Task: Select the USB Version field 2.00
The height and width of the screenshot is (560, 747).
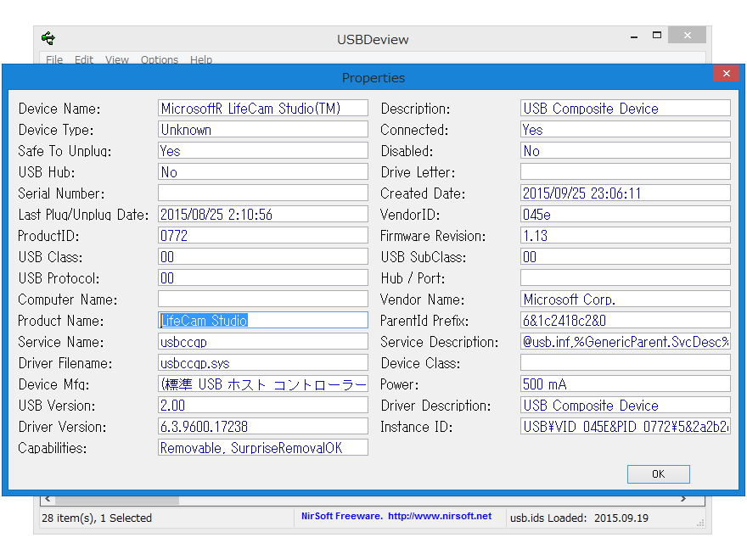Action: 263,406
